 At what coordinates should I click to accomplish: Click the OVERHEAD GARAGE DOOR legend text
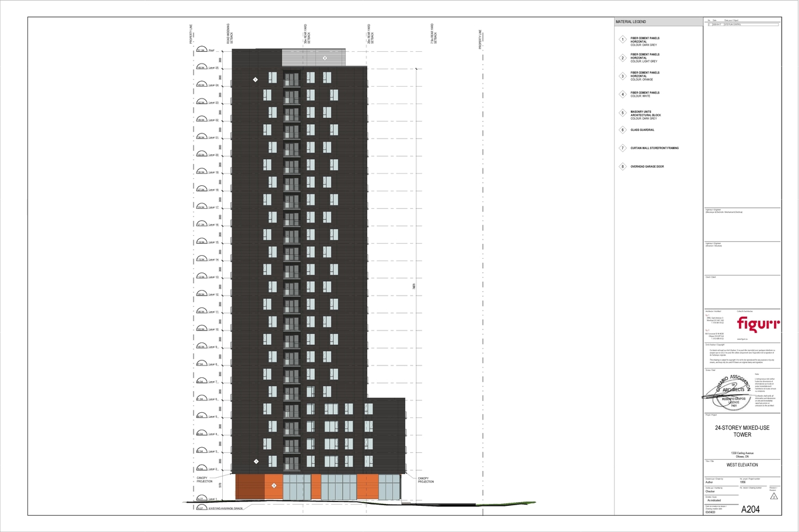click(648, 167)
